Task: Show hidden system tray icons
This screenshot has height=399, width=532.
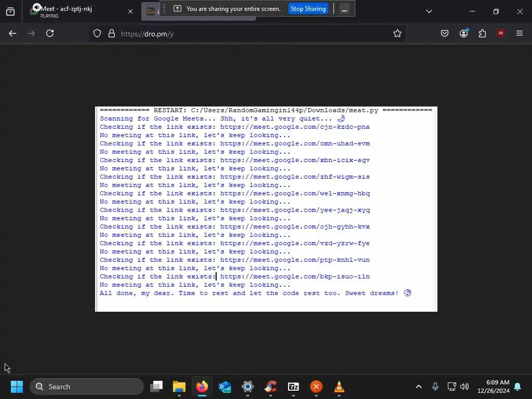Action: coord(419,387)
